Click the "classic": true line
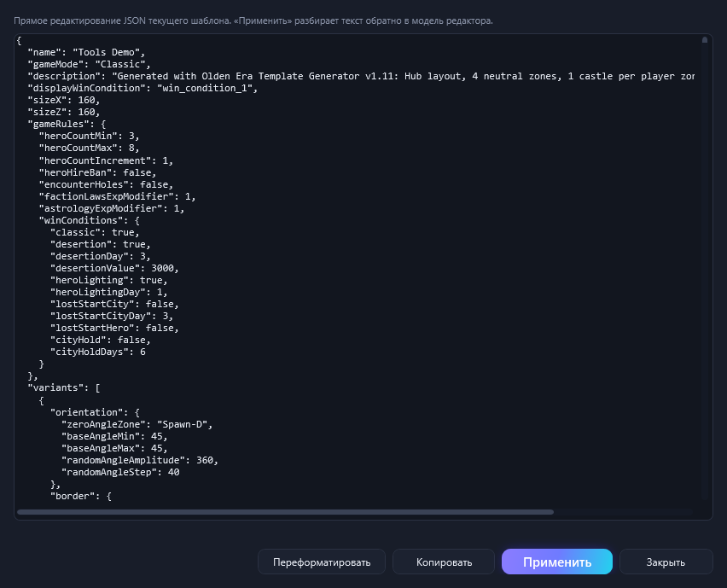The image size is (727, 588). pos(95,232)
